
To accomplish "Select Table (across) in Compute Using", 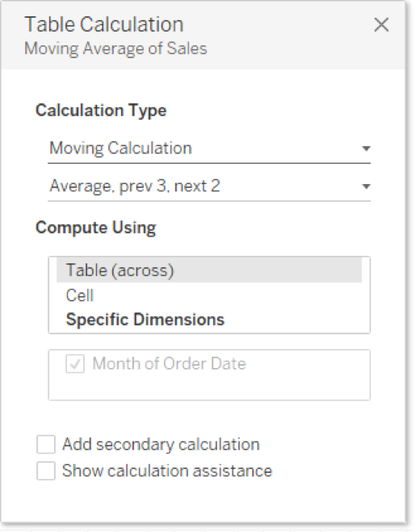I will [x=209, y=270].
